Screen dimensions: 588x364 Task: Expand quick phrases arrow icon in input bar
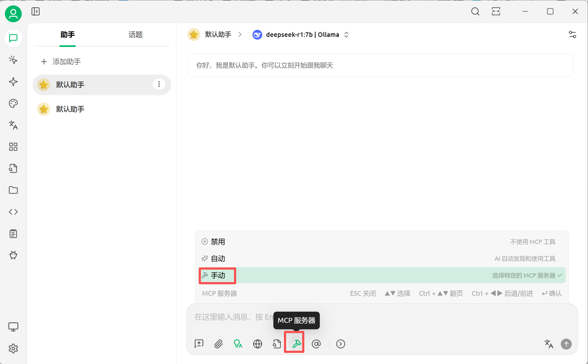(340, 344)
